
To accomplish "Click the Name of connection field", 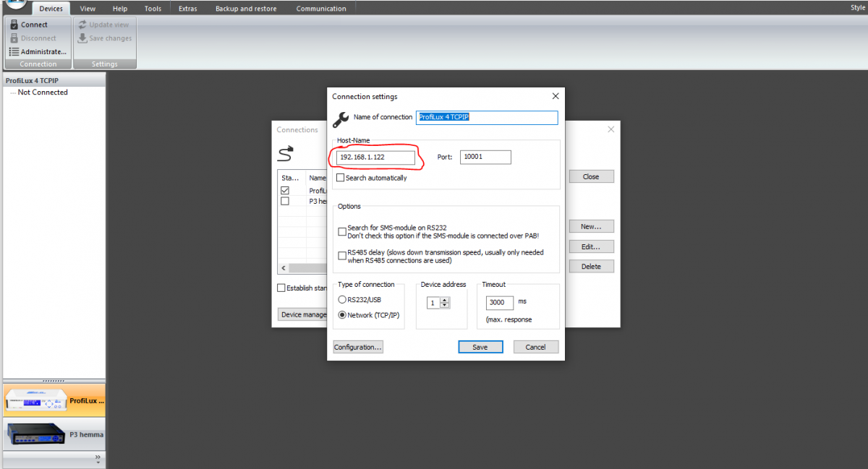I will [x=488, y=117].
